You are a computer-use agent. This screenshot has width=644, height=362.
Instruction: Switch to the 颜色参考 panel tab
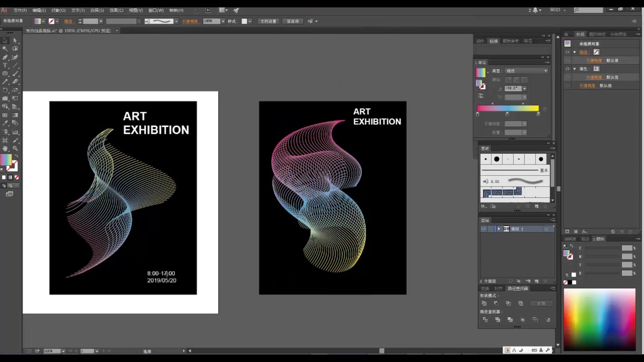point(511,41)
